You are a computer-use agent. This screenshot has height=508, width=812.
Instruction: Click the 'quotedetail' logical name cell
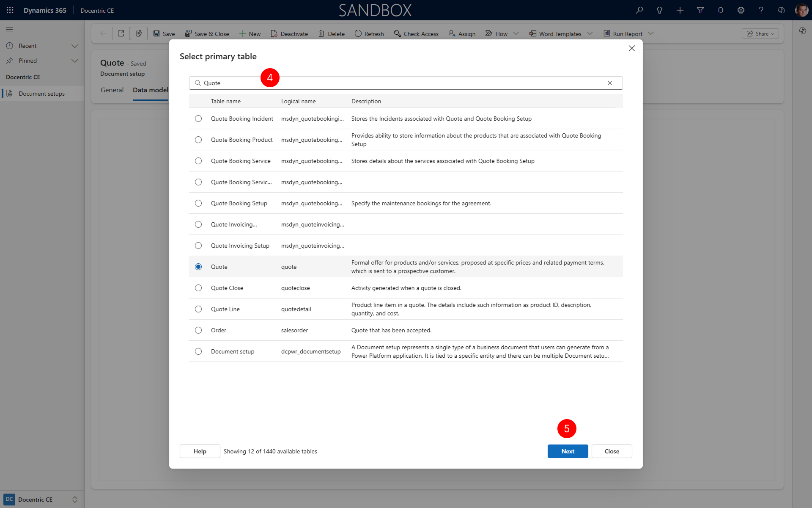coord(296,309)
